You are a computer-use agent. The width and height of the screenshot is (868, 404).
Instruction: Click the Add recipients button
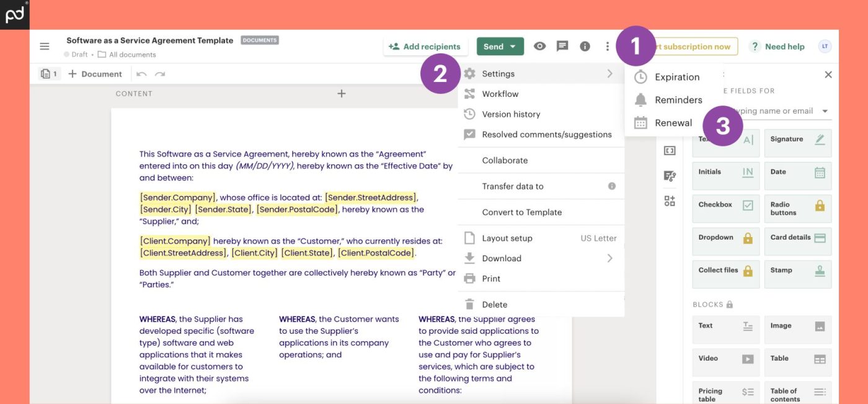pos(426,45)
